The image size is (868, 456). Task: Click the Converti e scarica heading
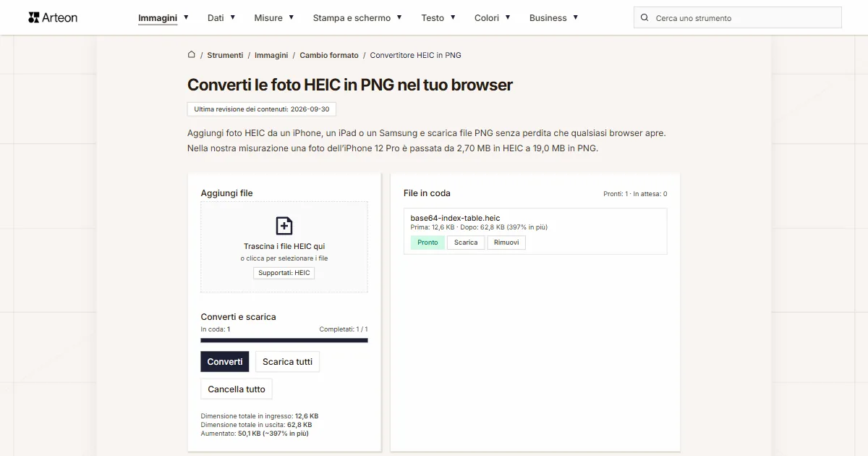tap(238, 317)
